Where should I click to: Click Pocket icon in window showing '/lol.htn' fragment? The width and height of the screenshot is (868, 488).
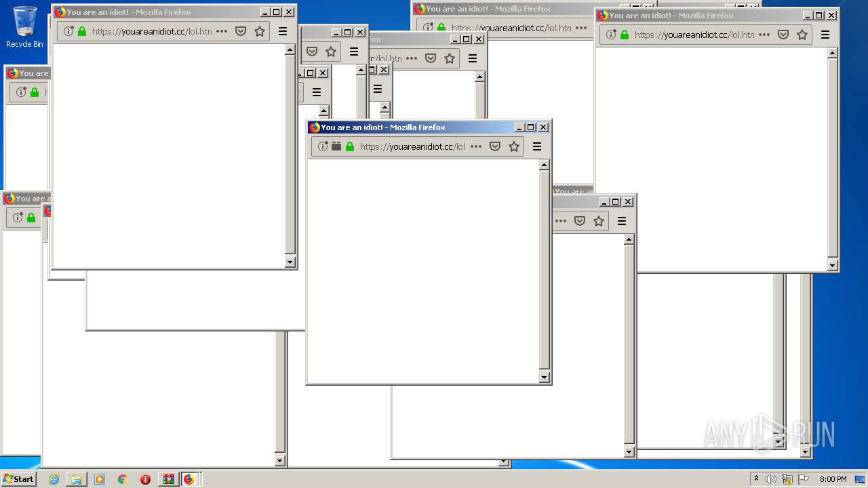pyautogui.click(x=431, y=58)
